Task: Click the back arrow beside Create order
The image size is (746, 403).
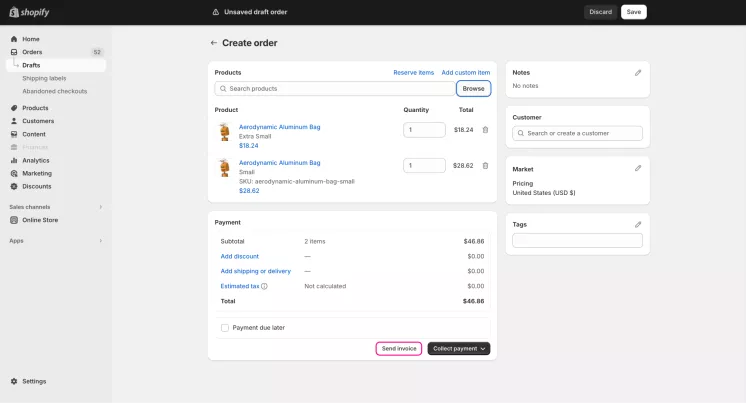Action: 214,43
